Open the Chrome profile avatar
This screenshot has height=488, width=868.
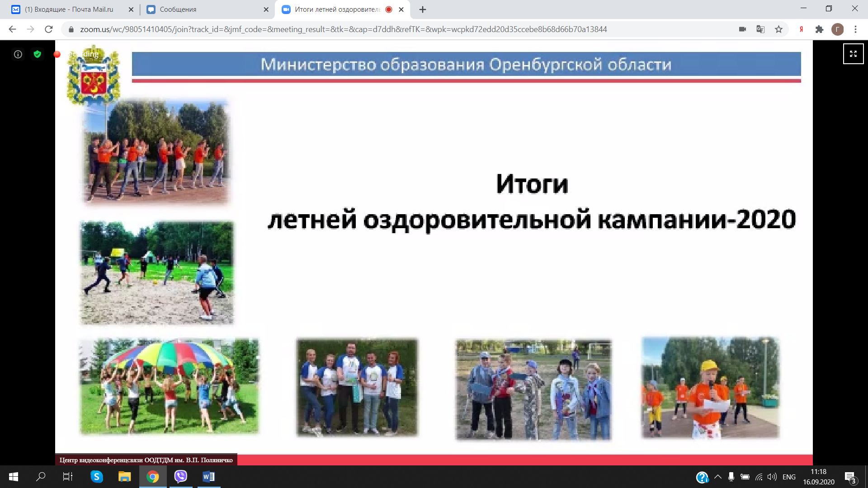tap(837, 29)
